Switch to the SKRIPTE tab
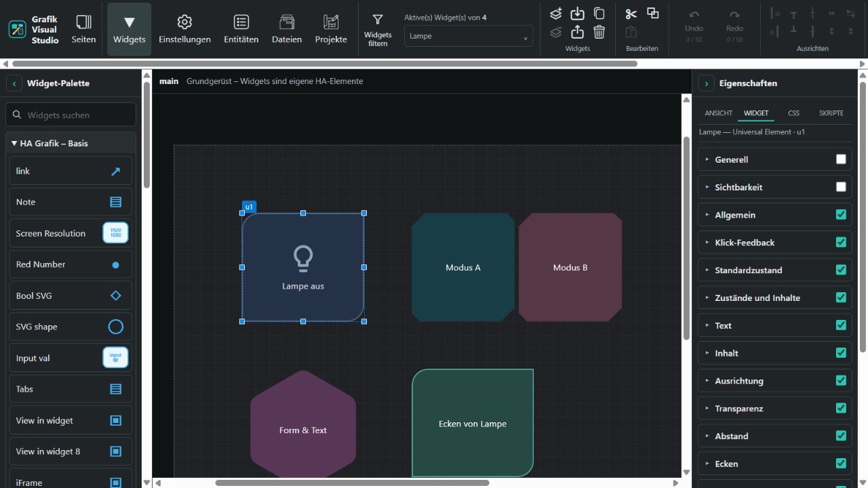 (831, 113)
